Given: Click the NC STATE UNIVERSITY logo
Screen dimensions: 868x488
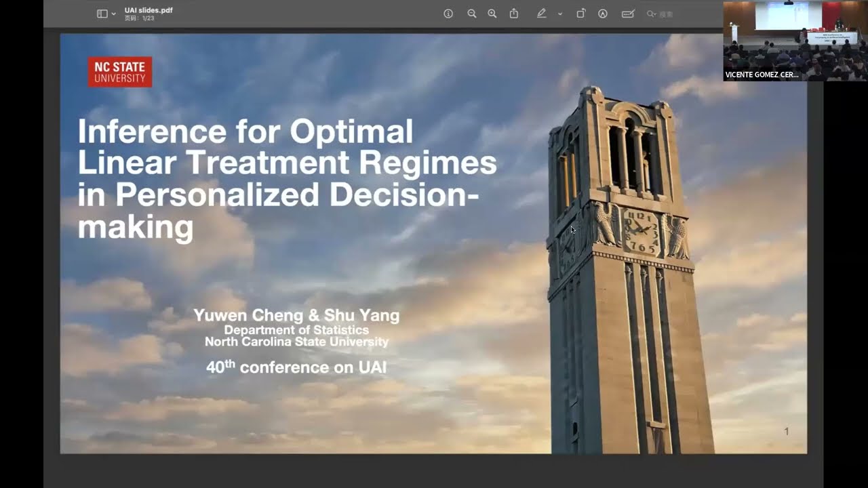Looking at the screenshot, I should click(120, 72).
